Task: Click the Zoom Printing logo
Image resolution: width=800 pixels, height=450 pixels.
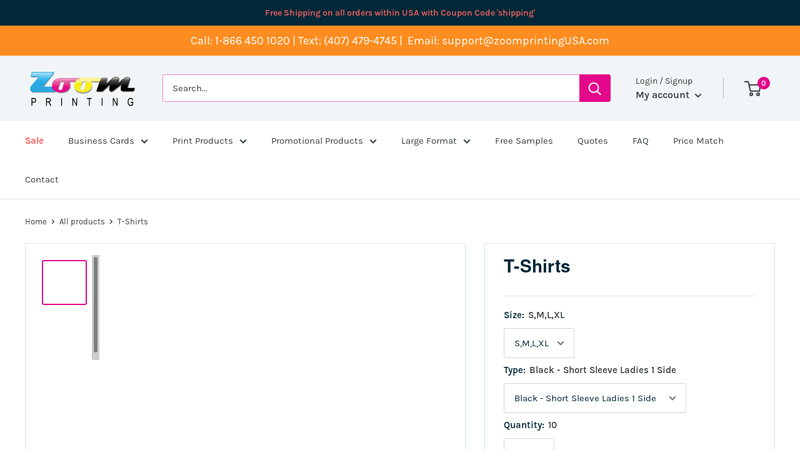Action: pos(82,88)
